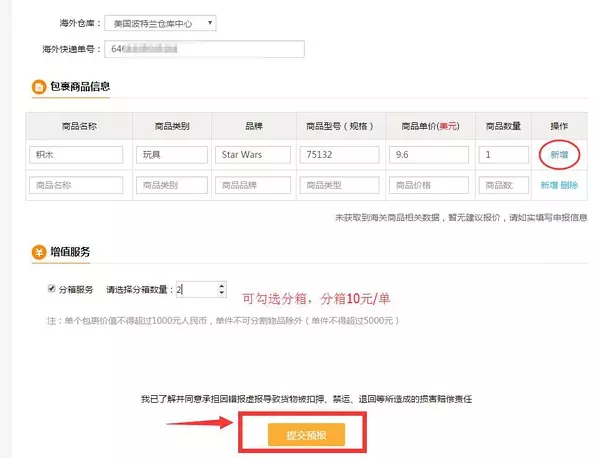Click 删除 link in the second product row
The image size is (600, 458).
click(x=569, y=185)
